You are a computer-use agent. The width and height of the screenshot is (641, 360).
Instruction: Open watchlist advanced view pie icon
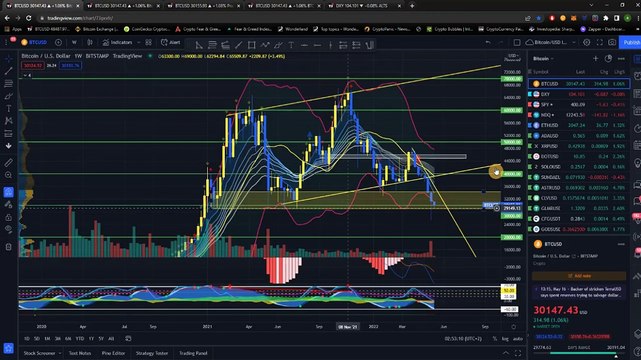point(608,58)
